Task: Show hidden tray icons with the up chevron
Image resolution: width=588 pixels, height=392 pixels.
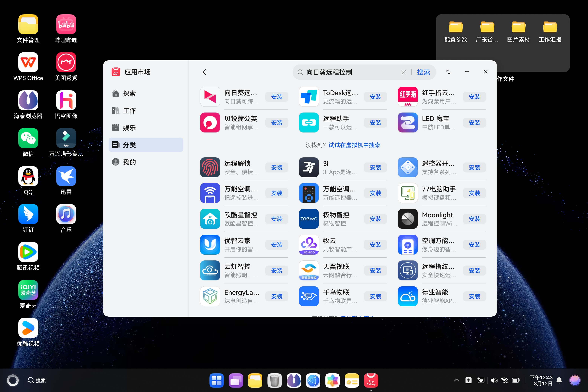Action: pos(456,380)
